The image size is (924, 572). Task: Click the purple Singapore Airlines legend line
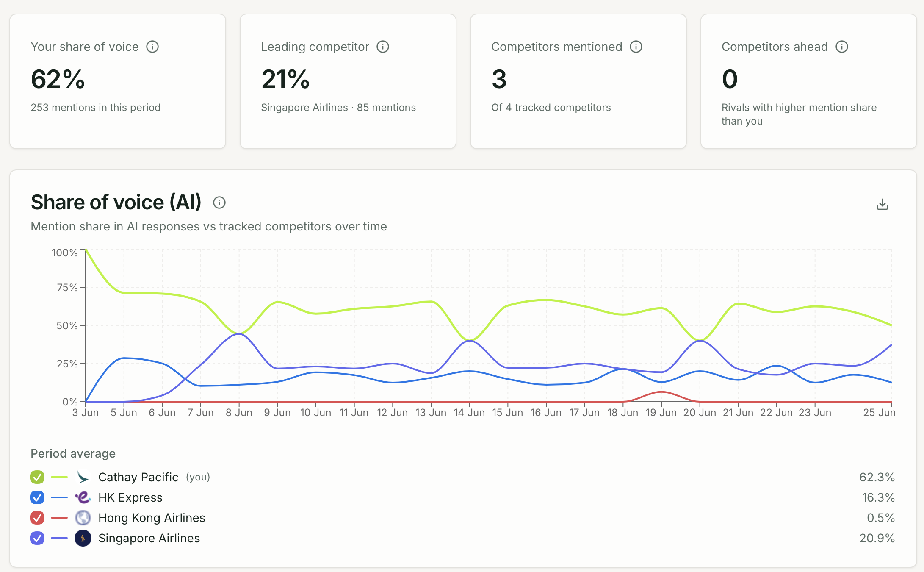[x=59, y=538]
